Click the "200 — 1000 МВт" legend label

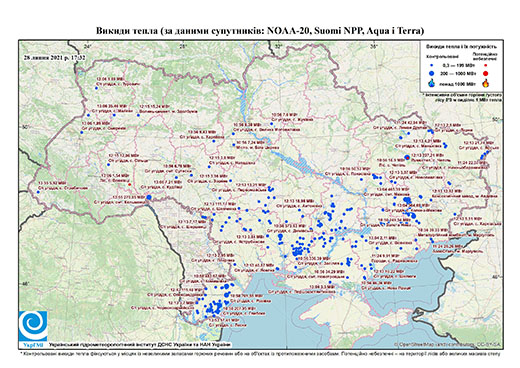pyautogui.click(x=458, y=73)
